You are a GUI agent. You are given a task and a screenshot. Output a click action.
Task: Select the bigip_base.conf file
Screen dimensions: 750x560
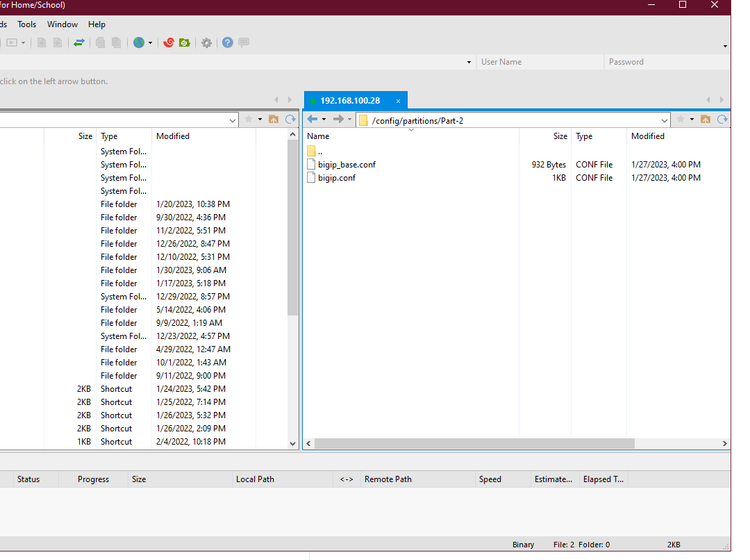346,164
